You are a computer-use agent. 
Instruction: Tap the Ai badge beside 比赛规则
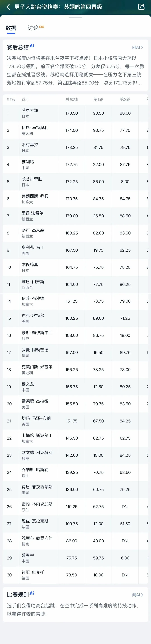[32, 593]
